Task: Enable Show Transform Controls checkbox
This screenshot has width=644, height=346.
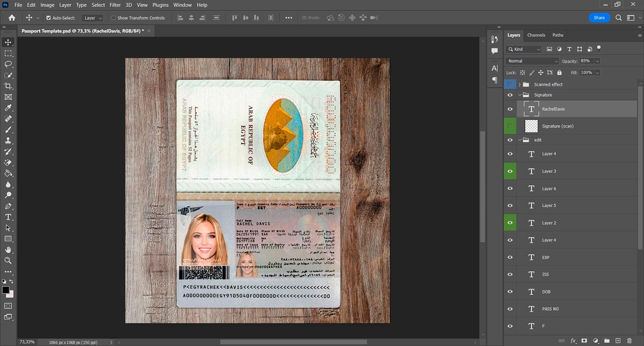Action: [x=114, y=18]
